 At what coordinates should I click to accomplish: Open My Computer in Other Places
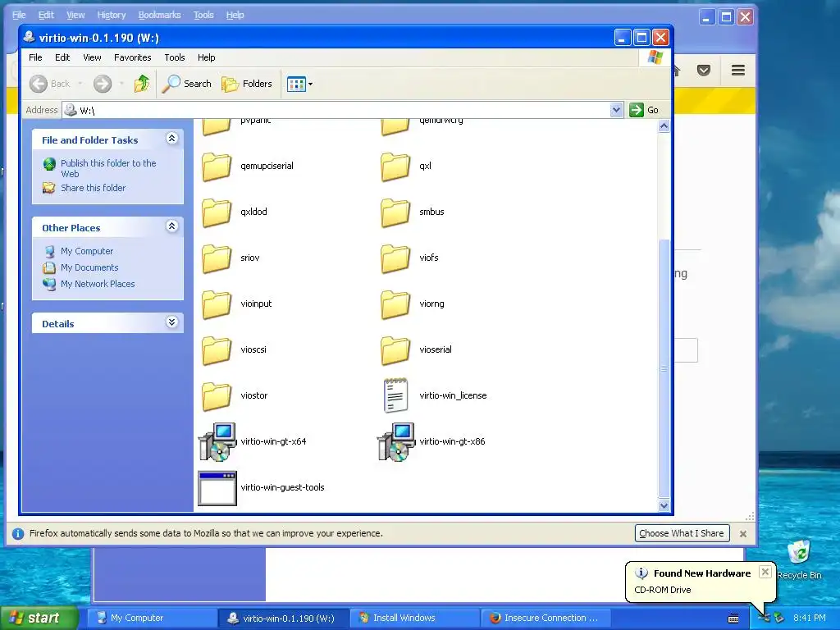point(87,251)
